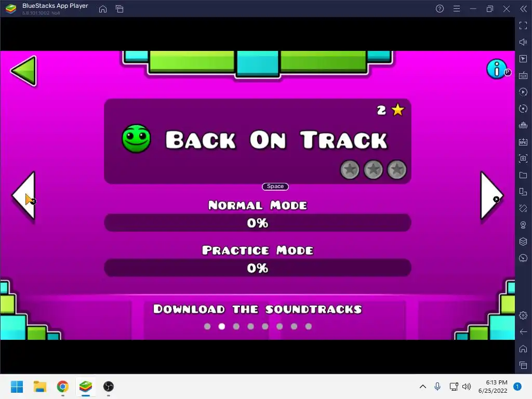
Task: Set location with sidebar pin icon
Action: pos(523,225)
